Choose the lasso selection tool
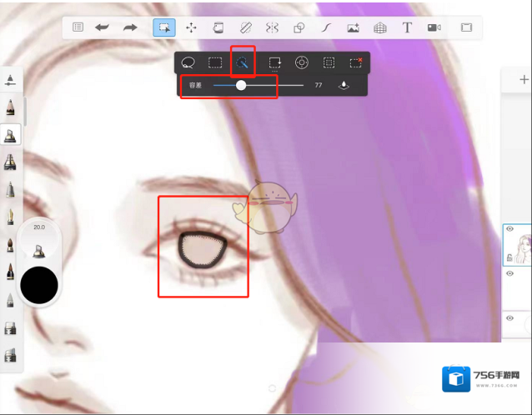 tap(188, 62)
